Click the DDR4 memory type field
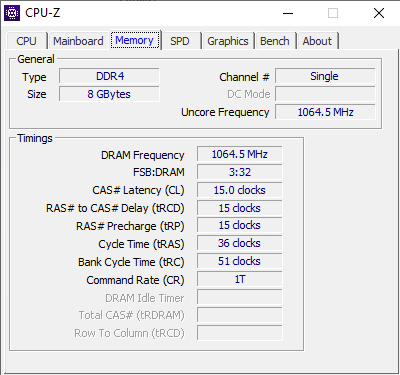 click(109, 76)
